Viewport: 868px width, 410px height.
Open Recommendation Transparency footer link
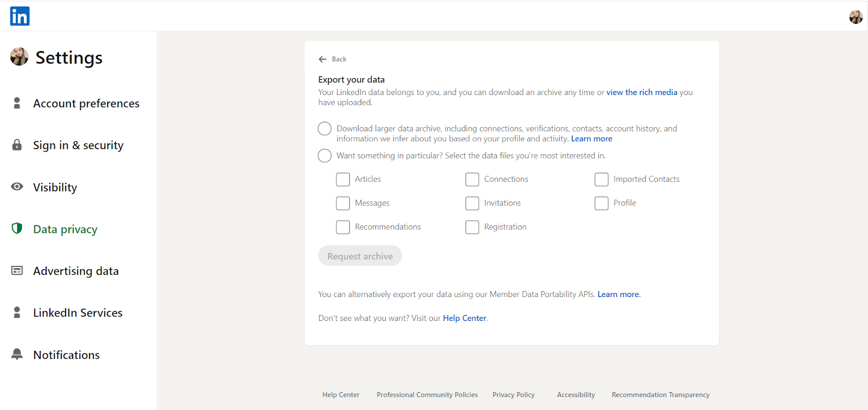(660, 395)
